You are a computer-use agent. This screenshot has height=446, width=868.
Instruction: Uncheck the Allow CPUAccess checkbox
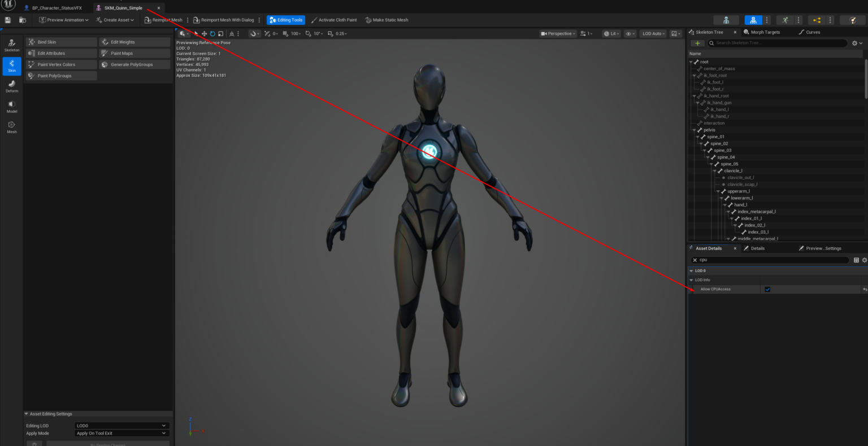point(767,290)
